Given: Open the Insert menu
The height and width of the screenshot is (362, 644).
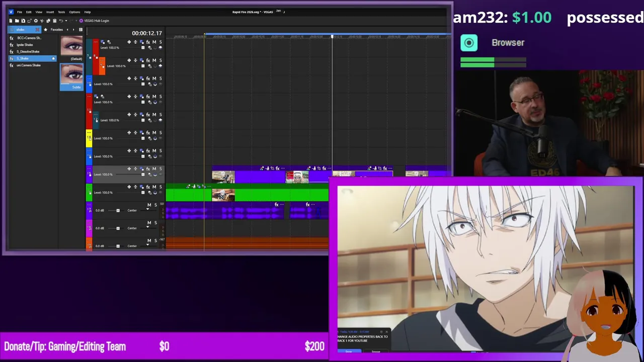Looking at the screenshot, I should click(x=50, y=12).
